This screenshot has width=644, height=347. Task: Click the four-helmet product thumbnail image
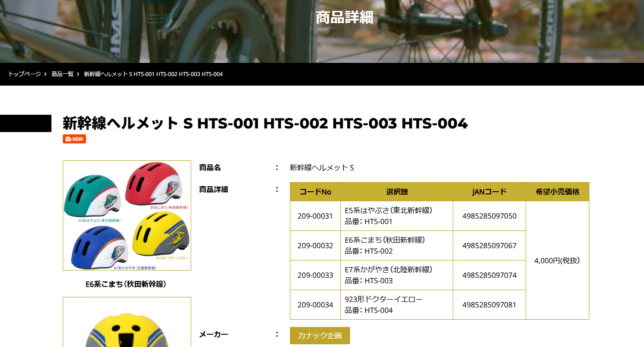point(126,215)
